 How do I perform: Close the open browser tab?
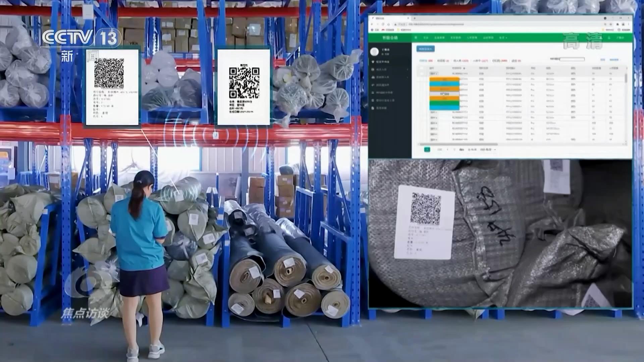click(408, 18)
